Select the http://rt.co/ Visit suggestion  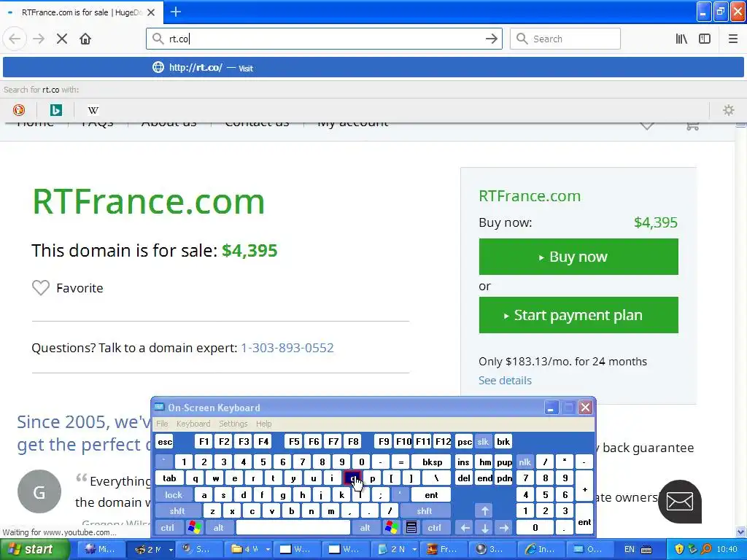point(373,68)
